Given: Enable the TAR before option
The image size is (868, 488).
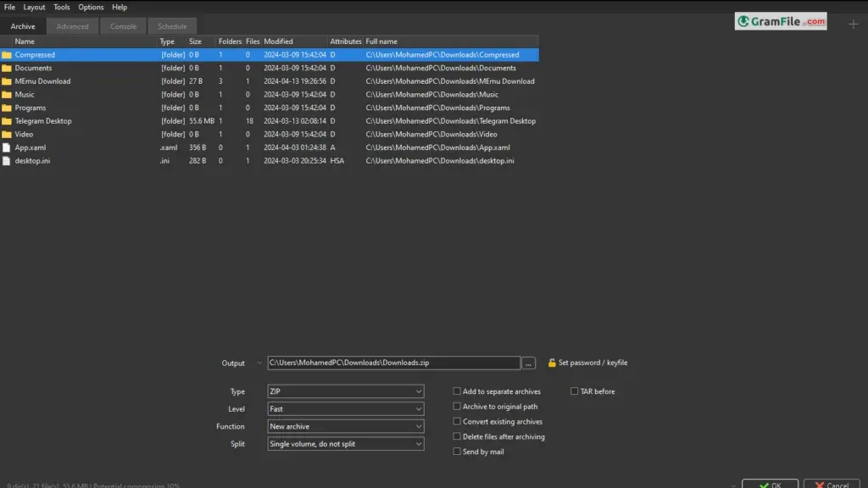Looking at the screenshot, I should pos(574,391).
